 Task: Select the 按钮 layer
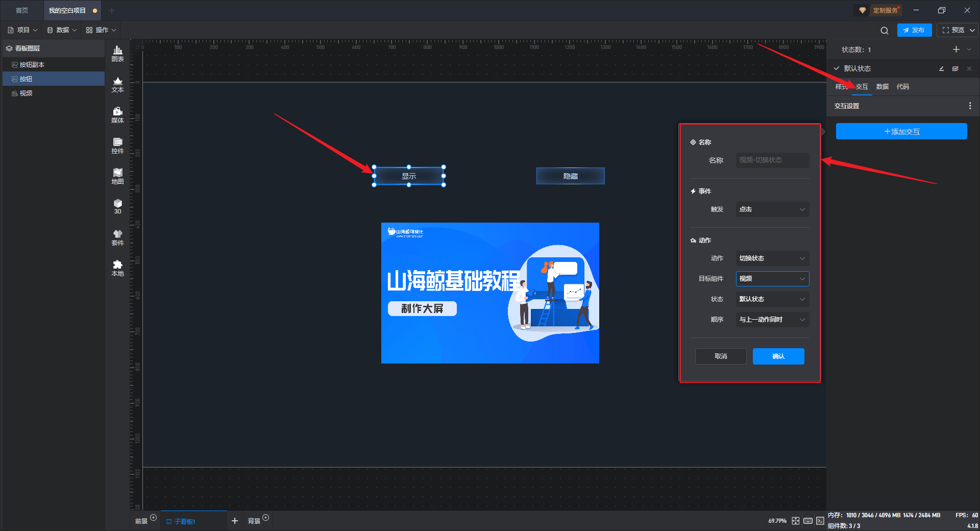(x=54, y=79)
